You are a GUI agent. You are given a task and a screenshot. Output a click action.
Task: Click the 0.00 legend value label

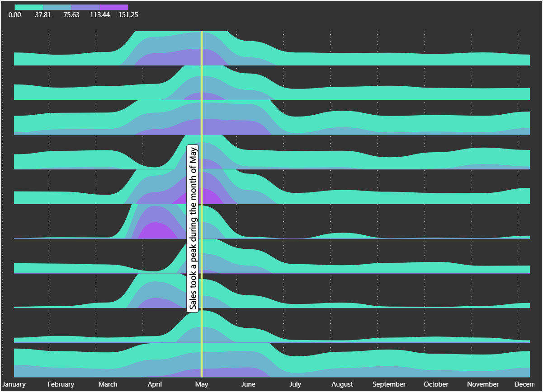pyautogui.click(x=14, y=15)
